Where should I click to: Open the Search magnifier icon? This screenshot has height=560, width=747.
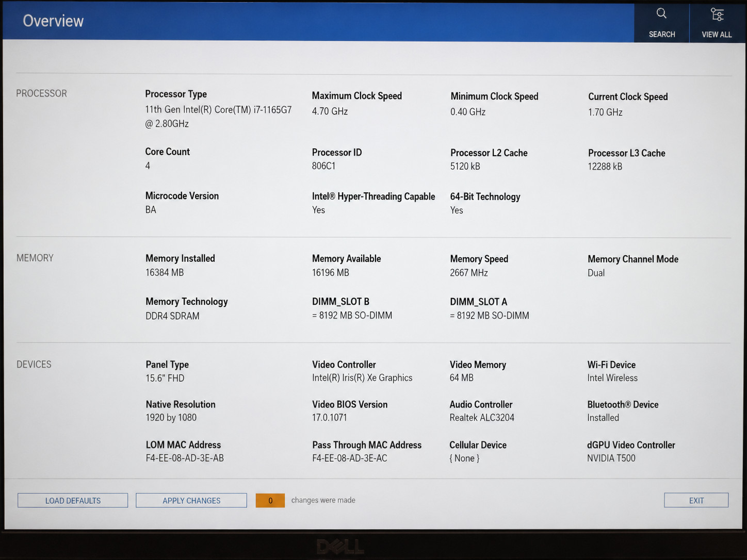click(x=661, y=14)
